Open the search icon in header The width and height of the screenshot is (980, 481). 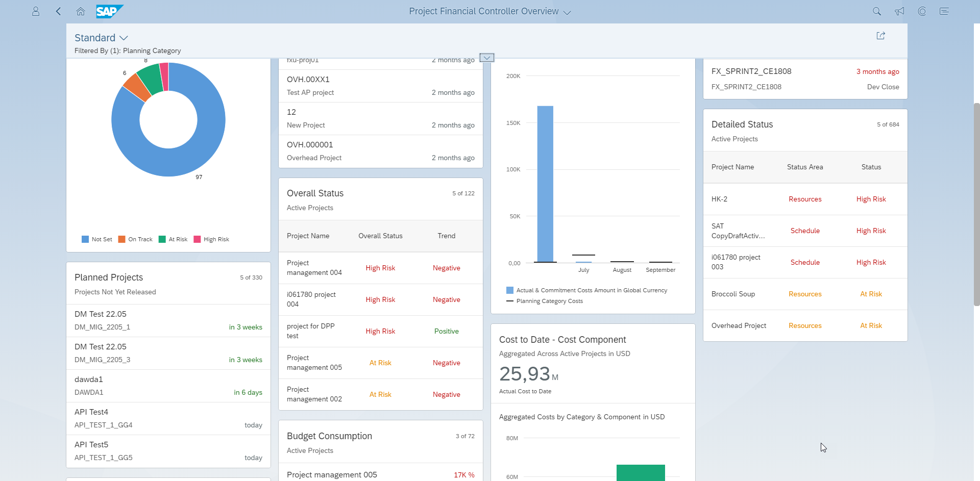point(877,11)
